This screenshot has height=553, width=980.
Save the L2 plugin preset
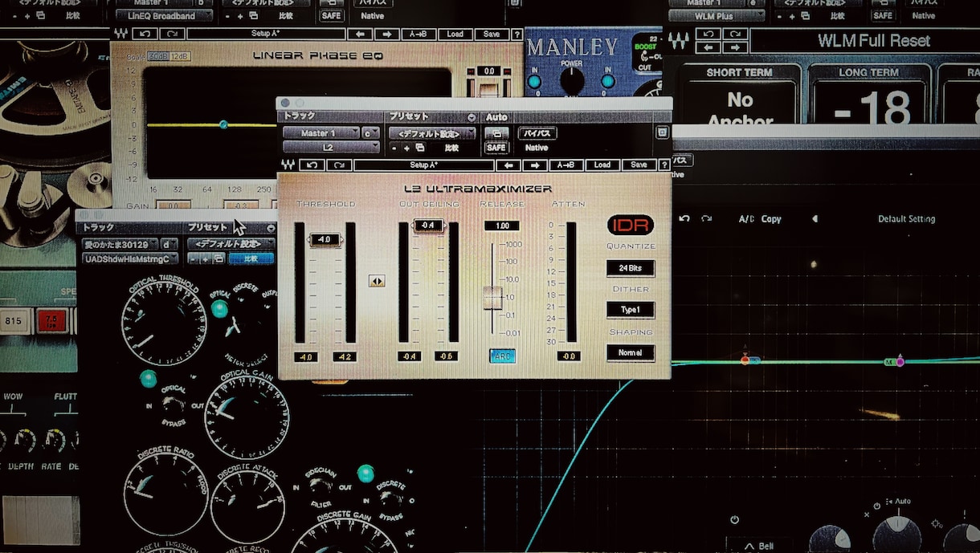tap(639, 165)
